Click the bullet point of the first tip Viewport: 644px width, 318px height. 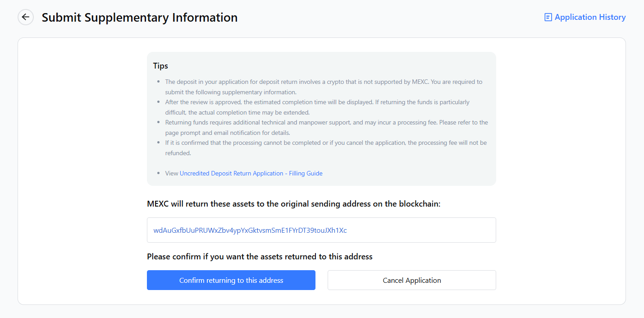coord(158,82)
